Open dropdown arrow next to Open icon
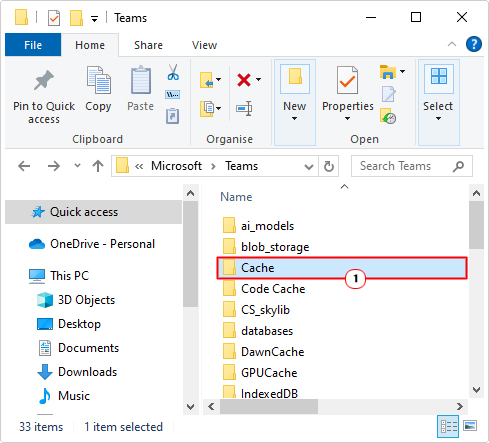 point(402,71)
